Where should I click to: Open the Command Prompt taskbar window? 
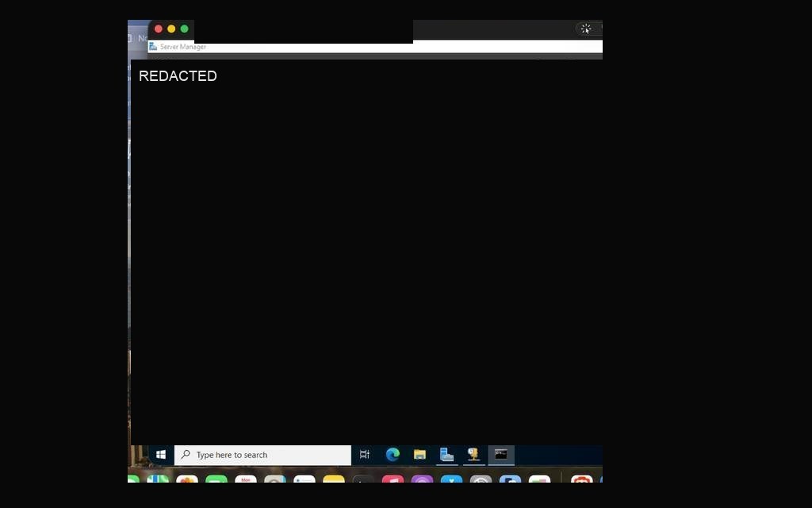(501, 455)
